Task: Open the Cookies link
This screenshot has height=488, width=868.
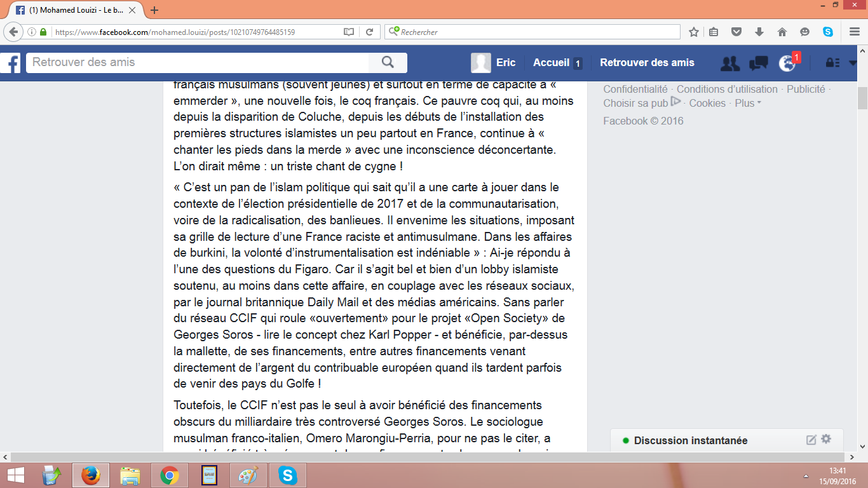Action: click(707, 103)
